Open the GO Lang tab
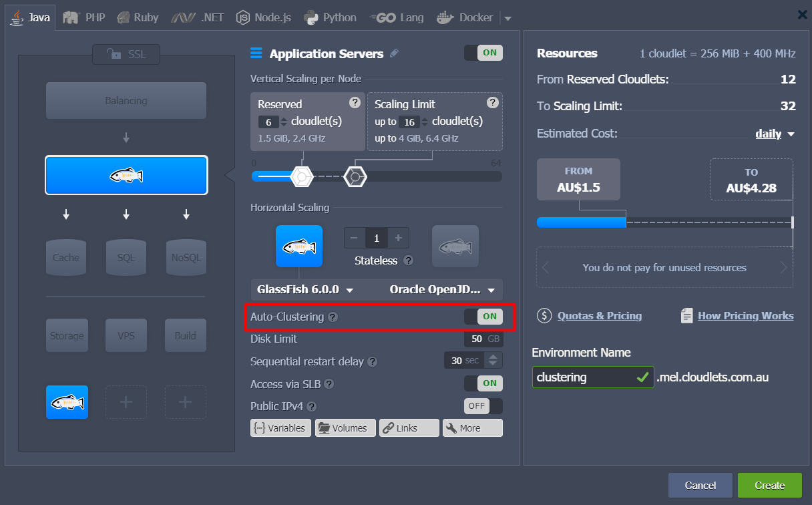Image resolution: width=812 pixels, height=505 pixels. [x=397, y=17]
